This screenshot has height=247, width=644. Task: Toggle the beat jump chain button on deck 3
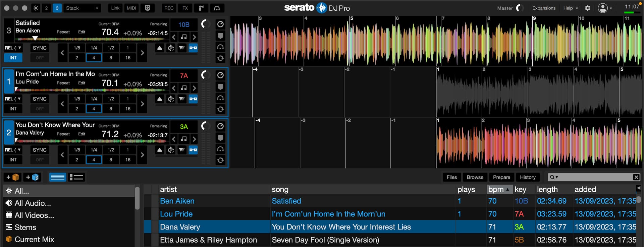[x=193, y=48]
